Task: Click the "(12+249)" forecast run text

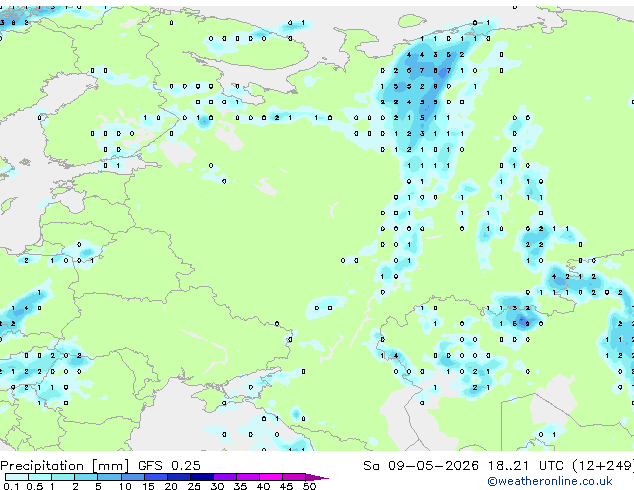Action: (x=603, y=466)
